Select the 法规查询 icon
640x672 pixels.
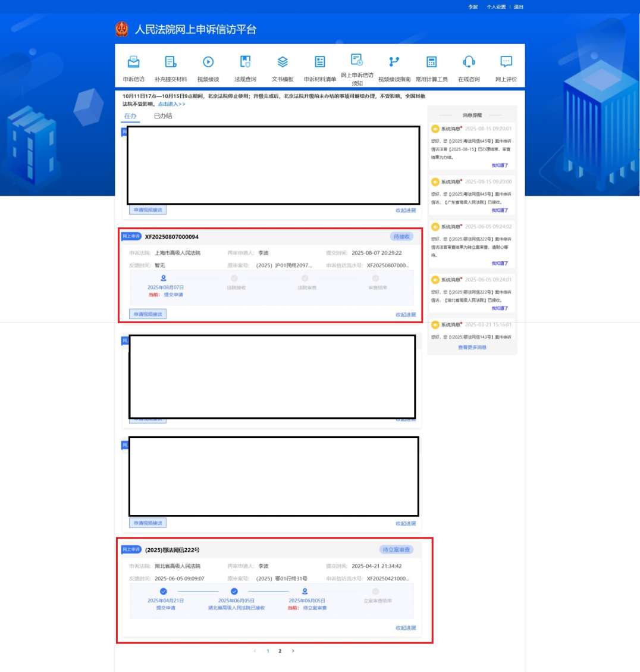(x=245, y=62)
